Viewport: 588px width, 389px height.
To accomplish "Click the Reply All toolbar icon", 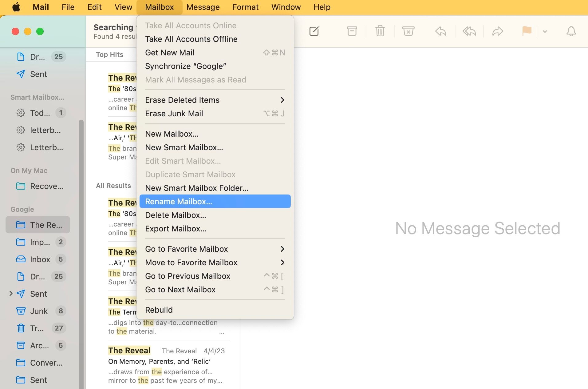I will click(468, 31).
